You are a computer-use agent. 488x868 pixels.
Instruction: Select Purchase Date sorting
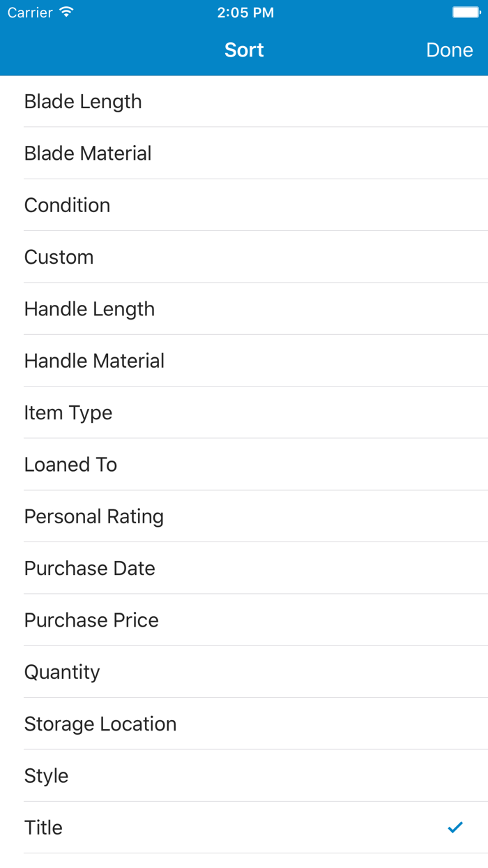(90, 569)
